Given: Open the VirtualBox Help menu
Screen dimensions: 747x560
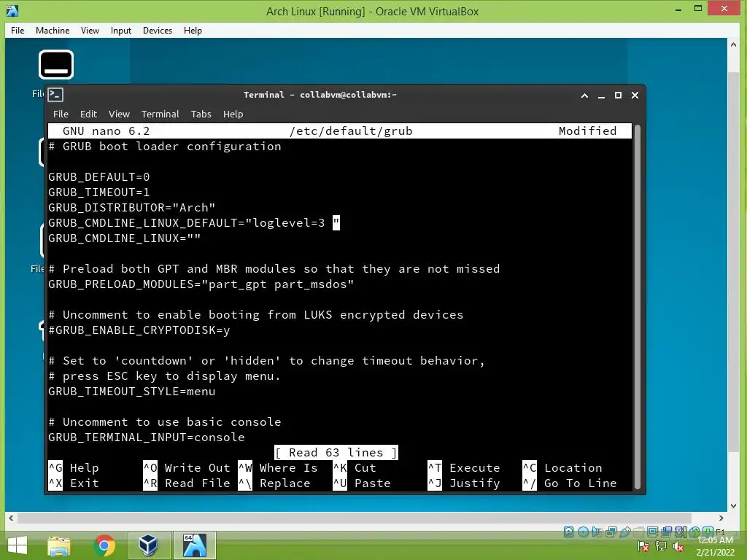Looking at the screenshot, I should tap(193, 31).
